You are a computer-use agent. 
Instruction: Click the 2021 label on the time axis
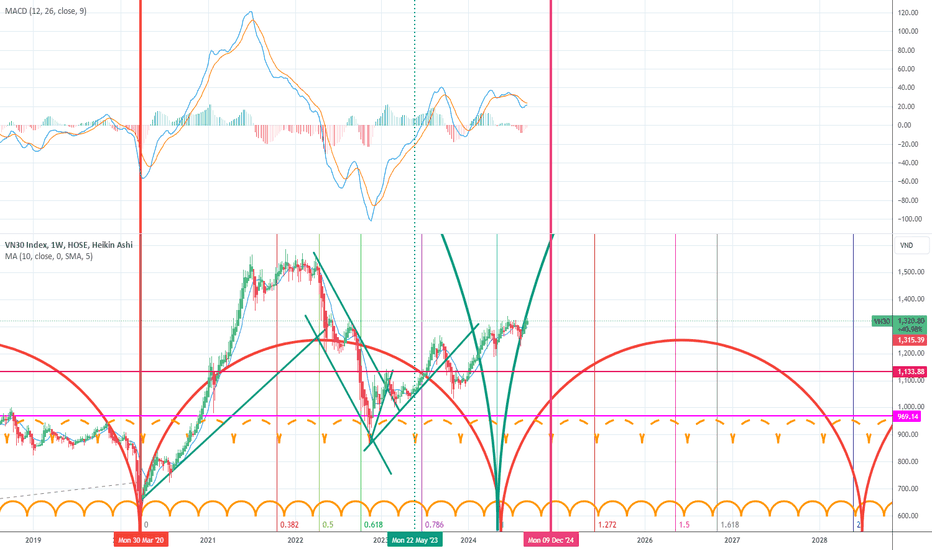pyautogui.click(x=207, y=540)
